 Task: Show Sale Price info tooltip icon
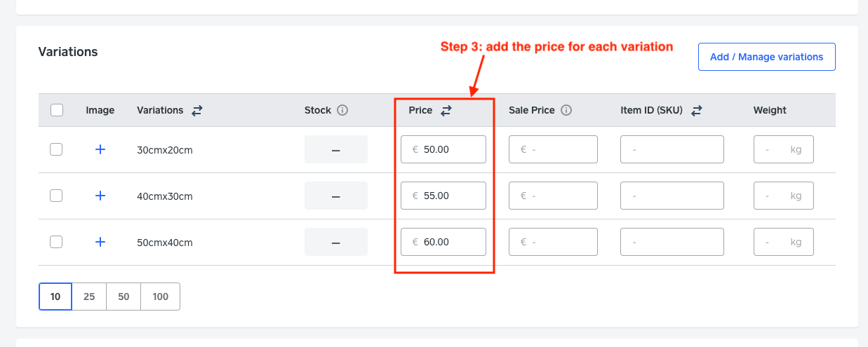(566, 110)
